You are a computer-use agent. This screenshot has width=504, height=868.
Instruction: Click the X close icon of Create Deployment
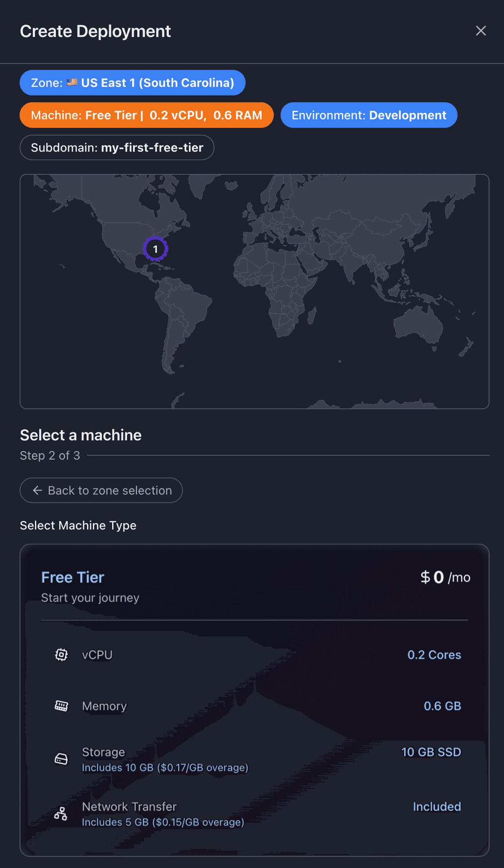(x=481, y=31)
